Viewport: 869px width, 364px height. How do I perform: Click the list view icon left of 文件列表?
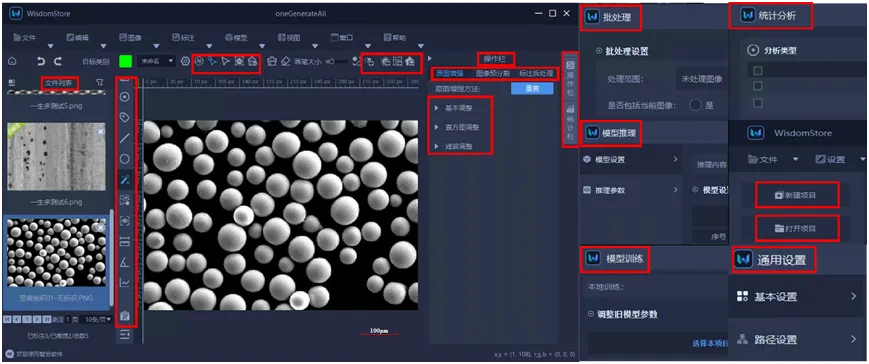click(12, 83)
